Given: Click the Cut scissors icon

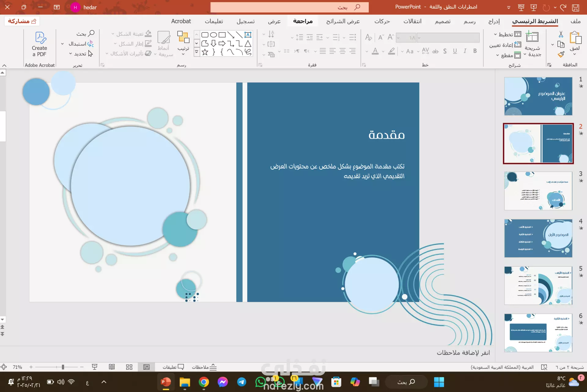Looking at the screenshot, I should (561, 34).
